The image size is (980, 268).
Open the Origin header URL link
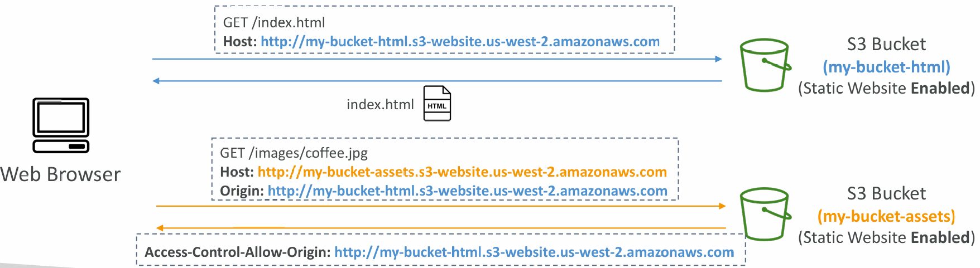[x=467, y=191]
